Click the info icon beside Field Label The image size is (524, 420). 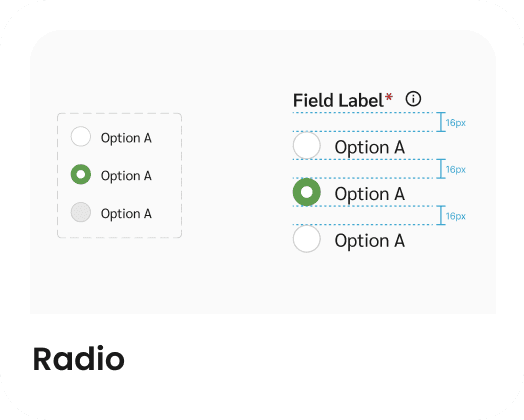click(413, 99)
